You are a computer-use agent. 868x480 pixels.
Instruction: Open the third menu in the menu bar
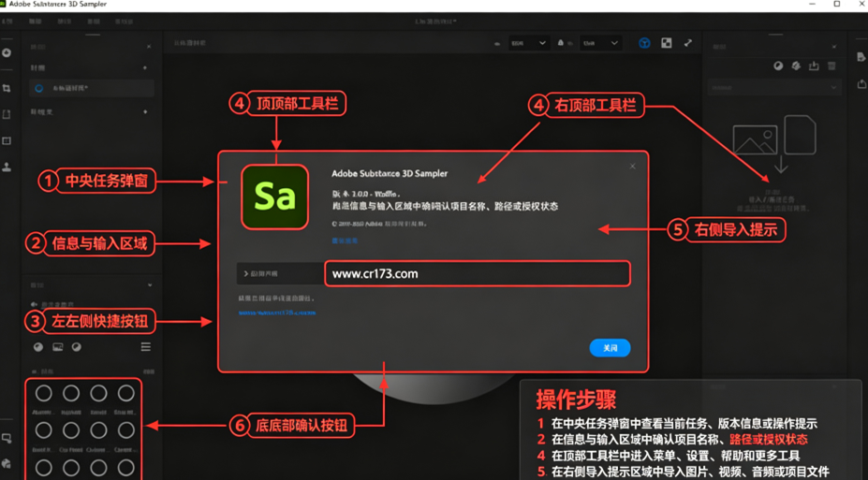click(x=65, y=22)
